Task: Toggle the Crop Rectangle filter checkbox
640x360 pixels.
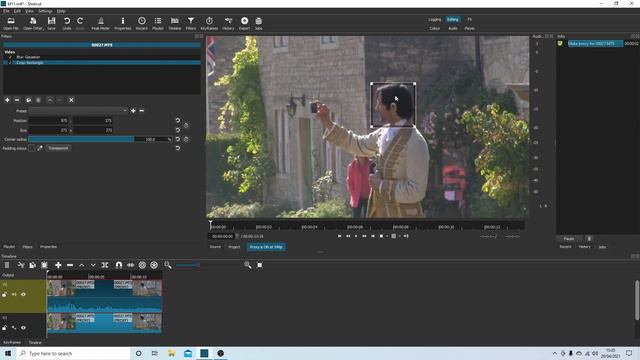Action: [x=11, y=63]
